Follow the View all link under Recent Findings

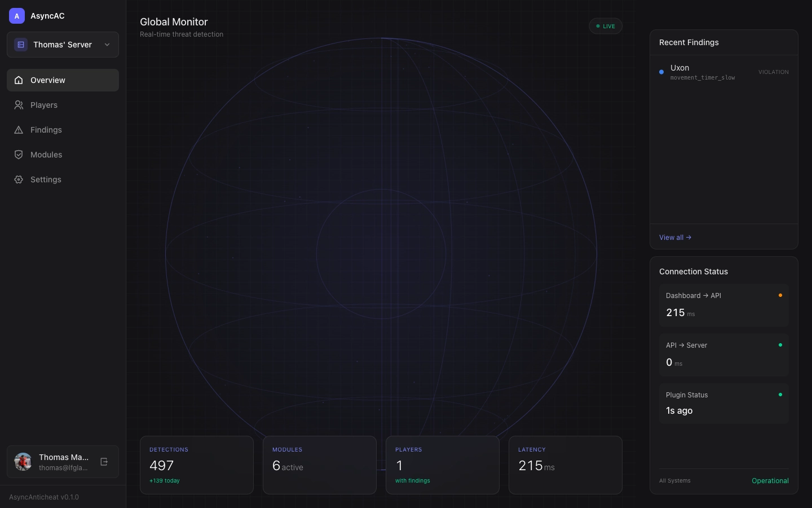pyautogui.click(x=675, y=238)
